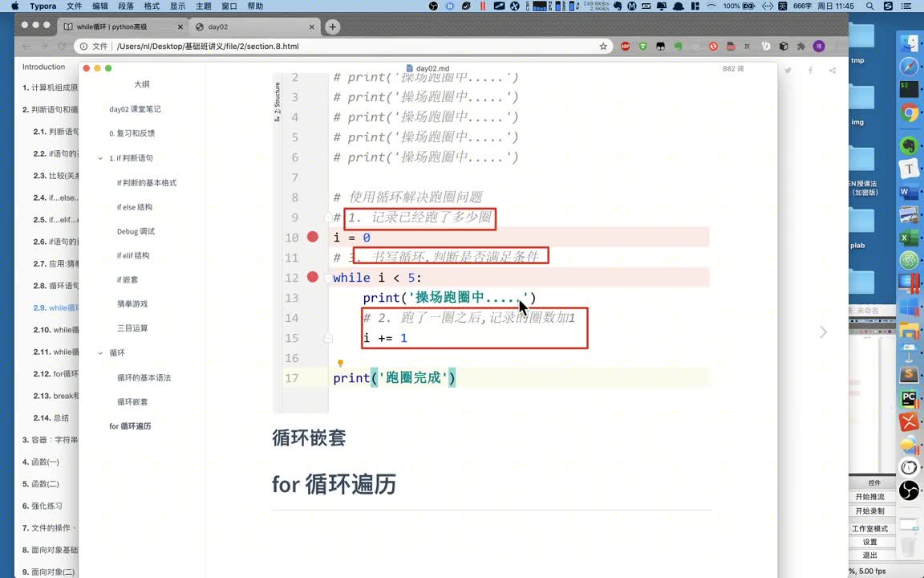Click the Spotlight search icon in menu bar
This screenshot has width=924, height=578.
[x=869, y=6]
